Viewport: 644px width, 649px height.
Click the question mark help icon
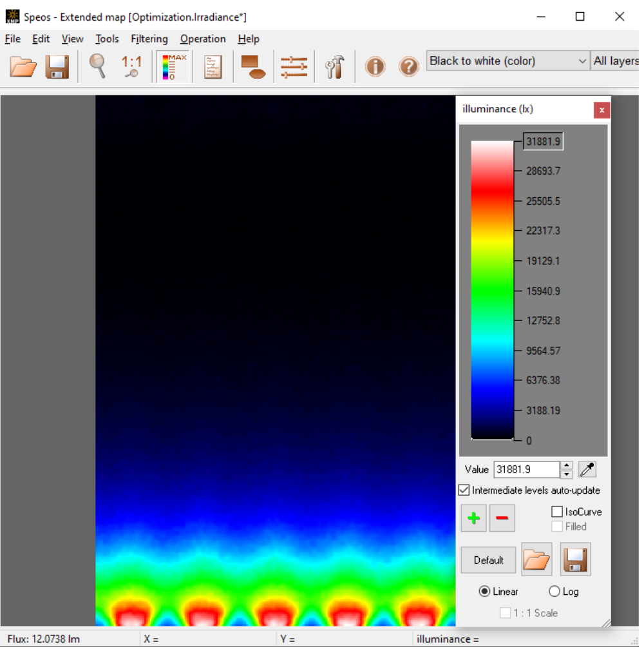click(x=409, y=66)
